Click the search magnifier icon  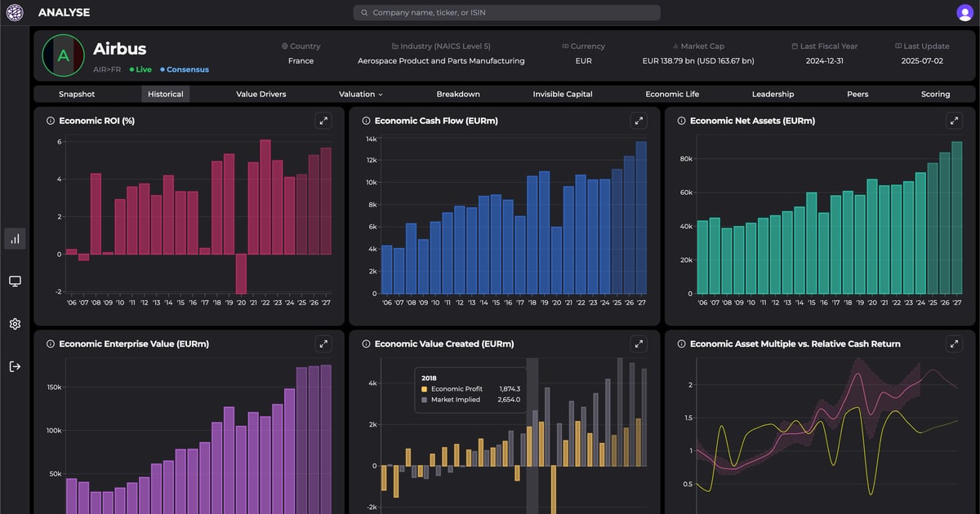(363, 13)
